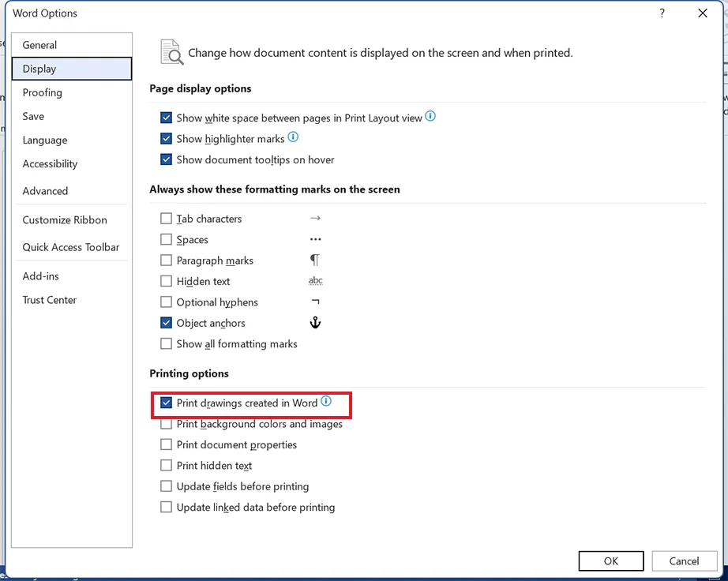728x581 pixels.
Task: Click Always show these formatting marks heading
Action: tap(275, 189)
